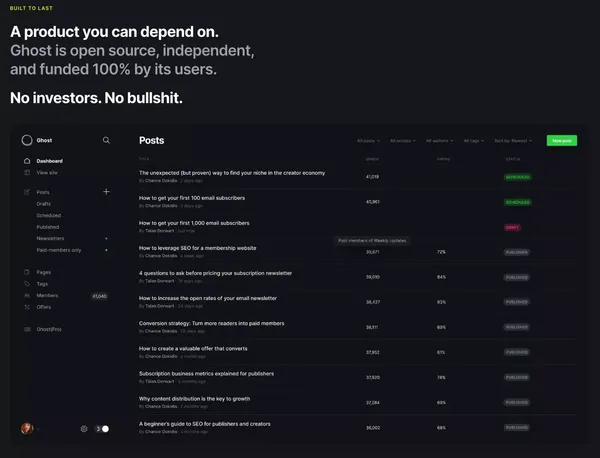Viewport: 600px width, 458px height.
Task: Click the Ghost(Pro) card icon
Action: click(x=27, y=329)
